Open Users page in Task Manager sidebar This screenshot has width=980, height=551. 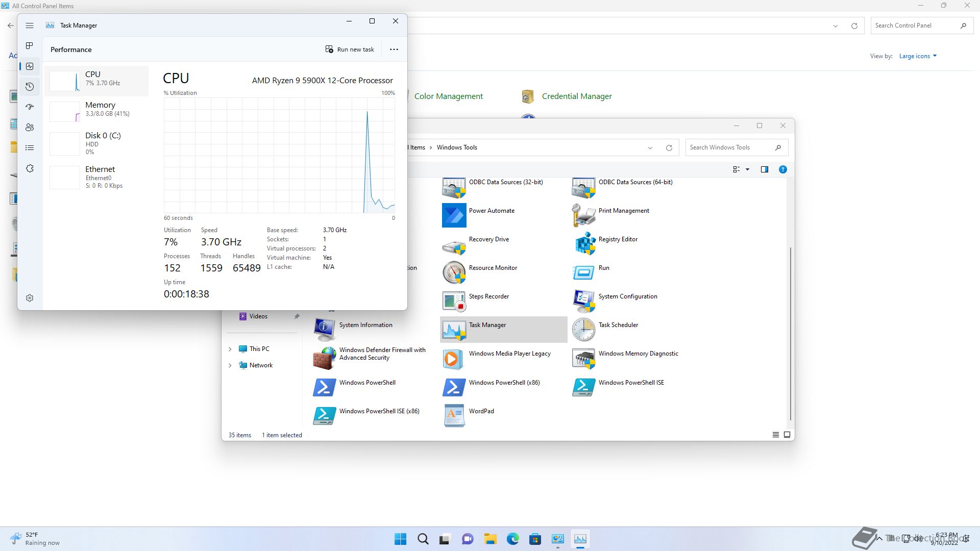[30, 128]
